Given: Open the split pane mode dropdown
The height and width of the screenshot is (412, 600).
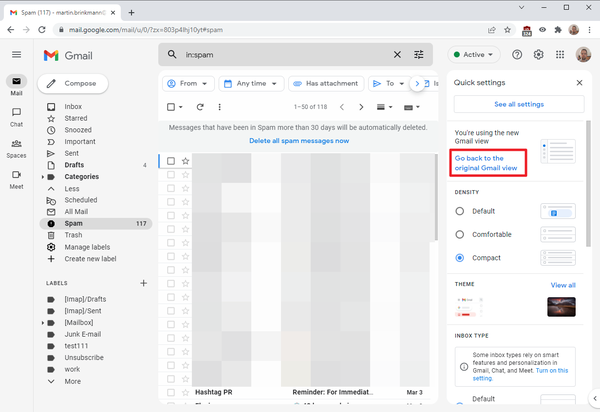Looking at the screenshot, I should point(385,107).
